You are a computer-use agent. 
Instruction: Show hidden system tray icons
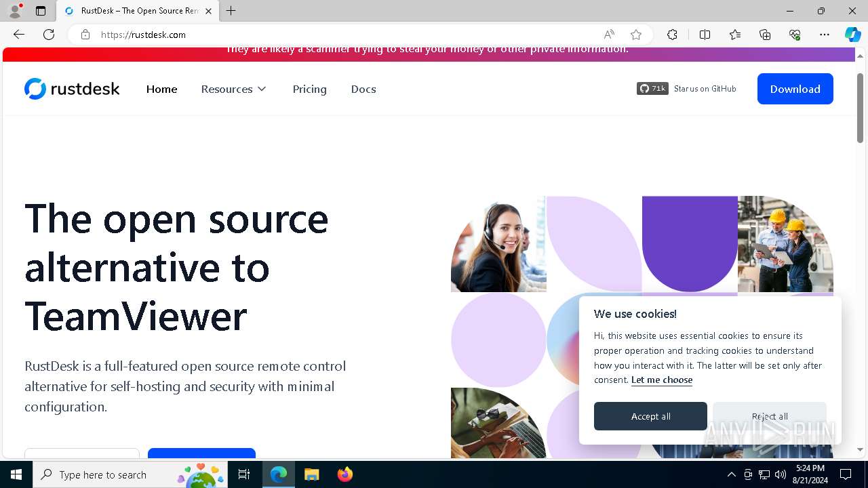731,474
